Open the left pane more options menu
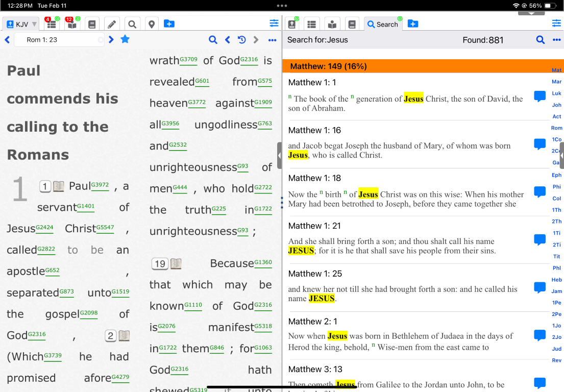Viewport: 564px width, 392px height. point(272,40)
